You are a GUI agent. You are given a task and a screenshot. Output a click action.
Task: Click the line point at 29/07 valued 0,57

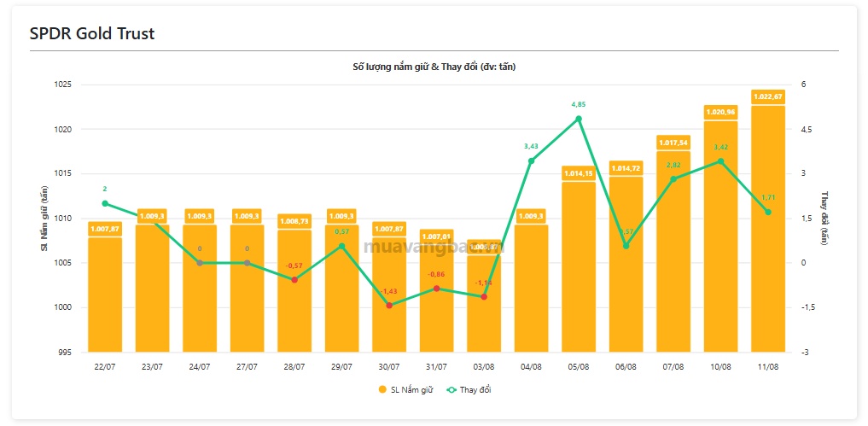[x=341, y=246]
